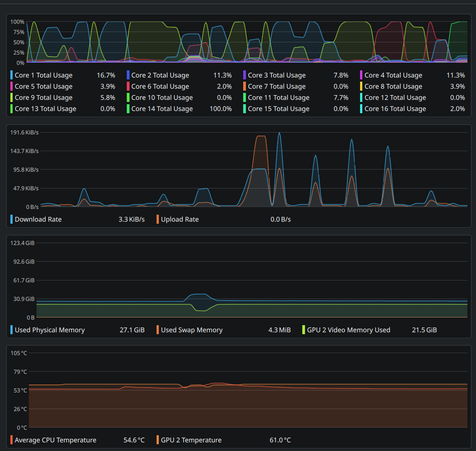Select the Core 15 Total Usage legend label
The height and width of the screenshot is (451, 476).
[x=279, y=109]
